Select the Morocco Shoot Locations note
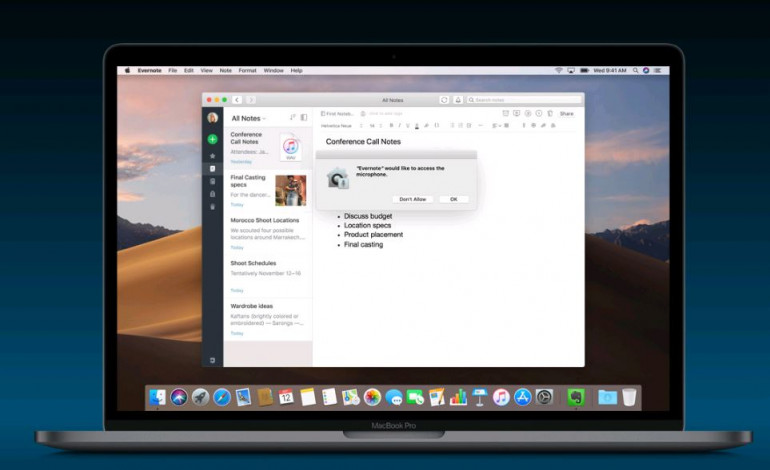 [265, 220]
